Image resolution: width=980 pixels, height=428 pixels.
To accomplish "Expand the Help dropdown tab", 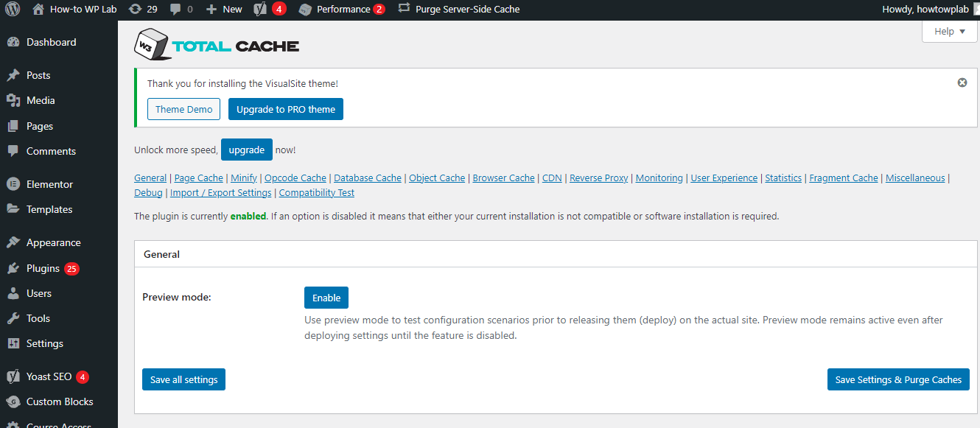I will 949,32.
